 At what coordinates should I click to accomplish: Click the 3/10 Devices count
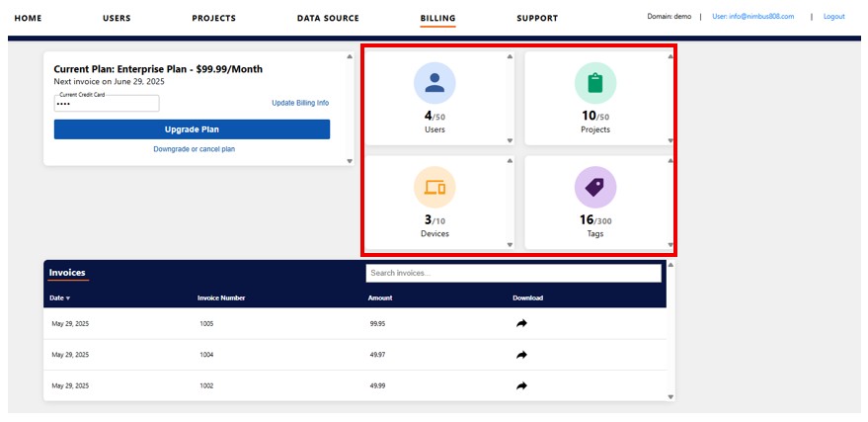(x=434, y=220)
